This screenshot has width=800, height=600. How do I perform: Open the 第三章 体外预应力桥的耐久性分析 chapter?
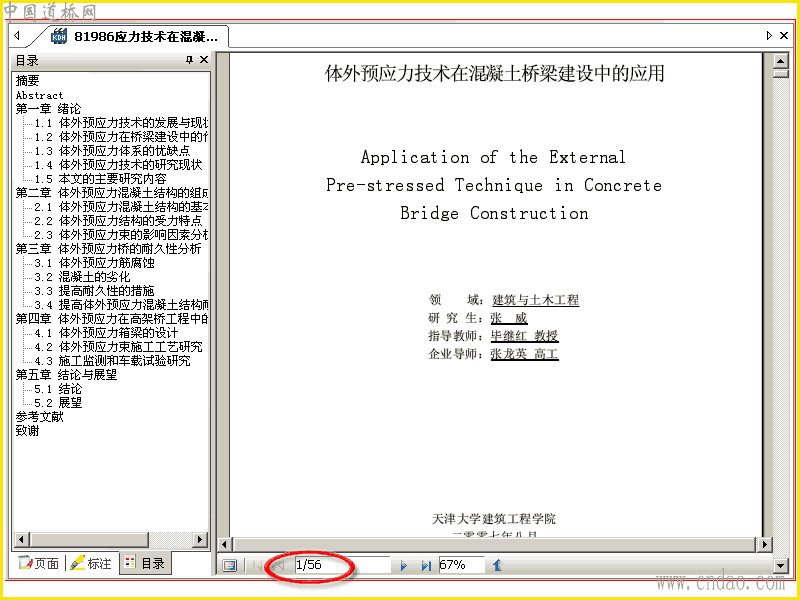coord(108,248)
